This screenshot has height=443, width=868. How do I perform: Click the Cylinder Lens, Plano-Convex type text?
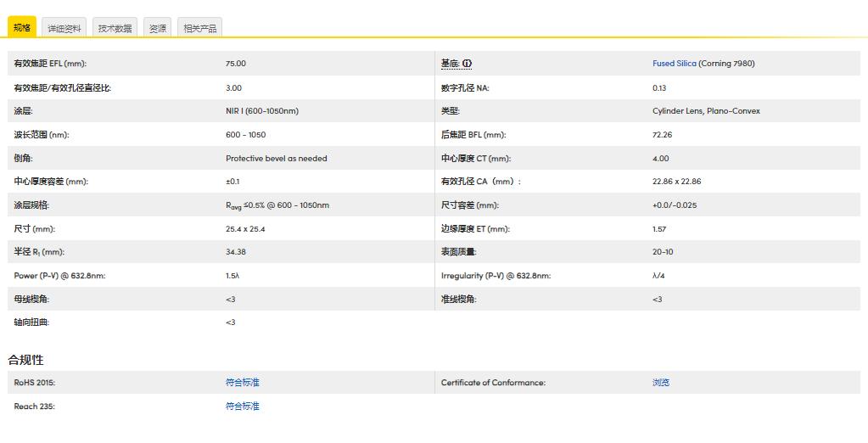coord(706,111)
